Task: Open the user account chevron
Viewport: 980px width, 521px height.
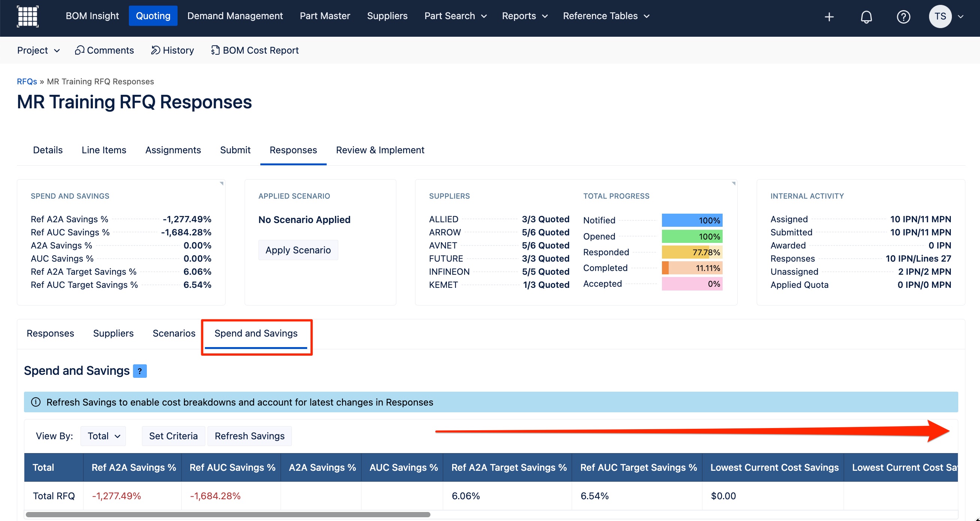Action: [x=961, y=17]
